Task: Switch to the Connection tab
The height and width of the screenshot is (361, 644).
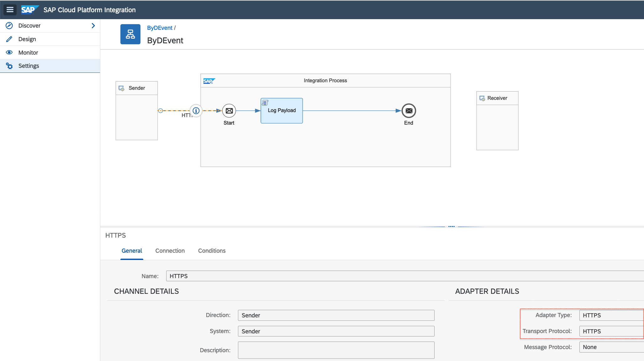Action: point(170,251)
